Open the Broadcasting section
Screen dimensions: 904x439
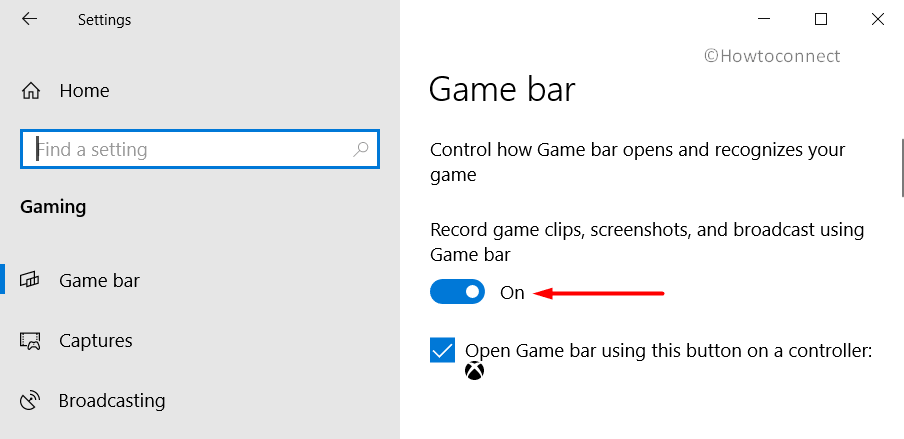(112, 400)
